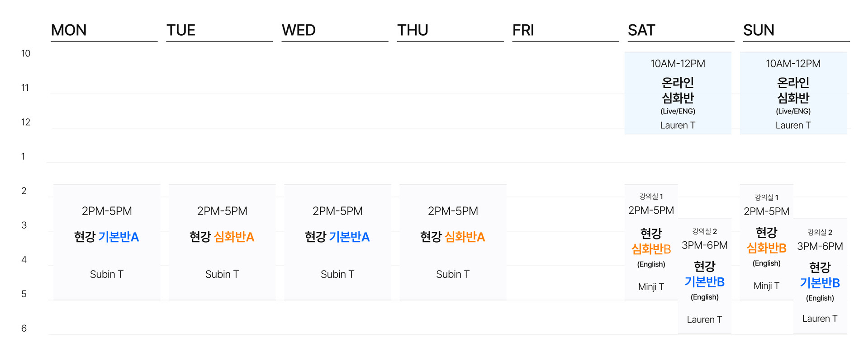This screenshot has width=868, height=356.
Task: Click Saturday's 강의실 1 심화반B class
Action: click(x=651, y=242)
